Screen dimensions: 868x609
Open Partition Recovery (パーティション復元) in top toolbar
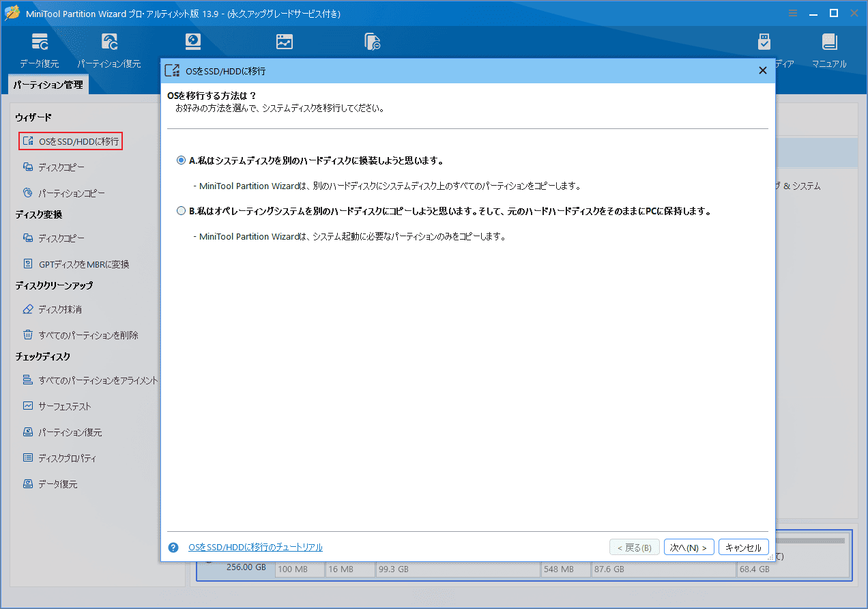coord(108,51)
